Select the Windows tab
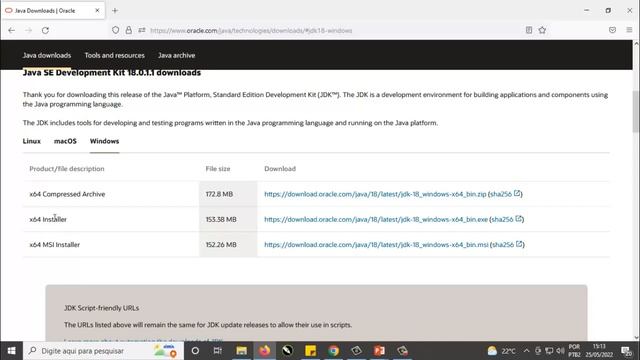This screenshot has width=640, height=360. [x=104, y=141]
